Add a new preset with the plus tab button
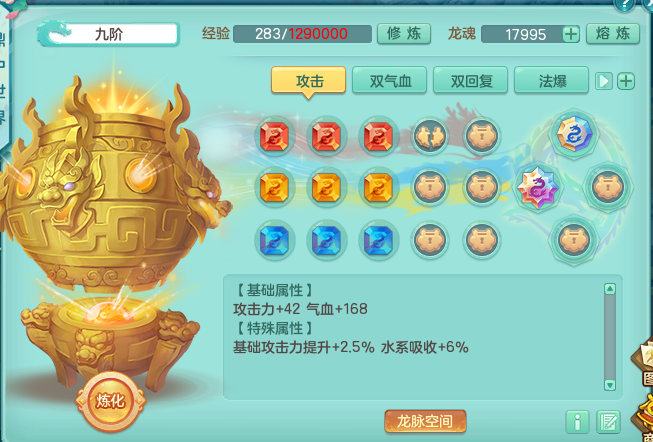653x442 pixels. click(x=626, y=81)
